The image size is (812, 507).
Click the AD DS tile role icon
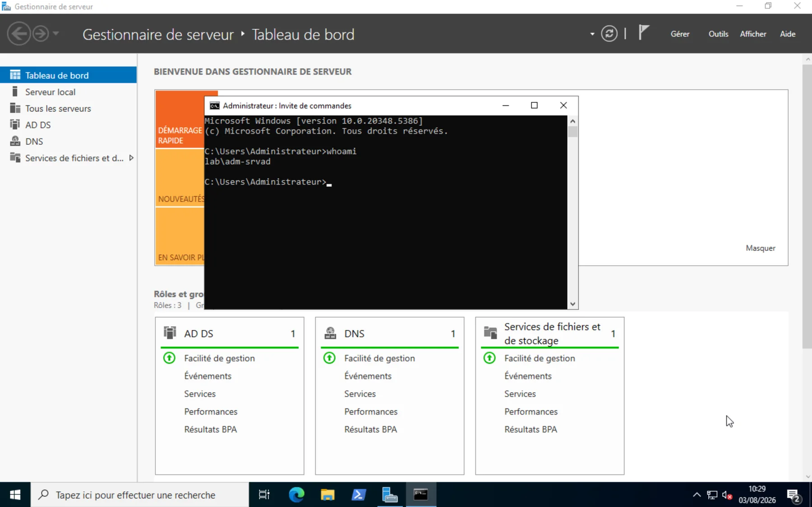click(x=170, y=333)
